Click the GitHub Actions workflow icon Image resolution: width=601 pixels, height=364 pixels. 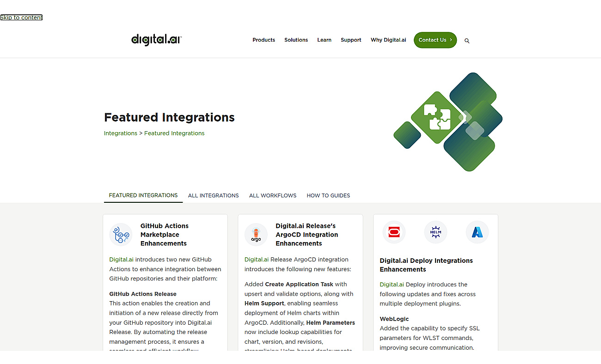tap(121, 235)
